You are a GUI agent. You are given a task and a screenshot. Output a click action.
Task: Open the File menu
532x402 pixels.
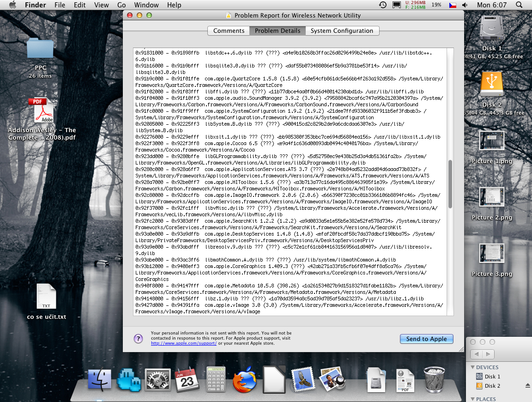click(x=60, y=5)
